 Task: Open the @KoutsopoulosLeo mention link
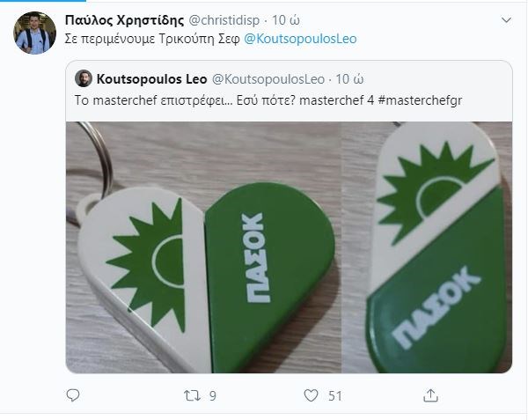[300, 40]
